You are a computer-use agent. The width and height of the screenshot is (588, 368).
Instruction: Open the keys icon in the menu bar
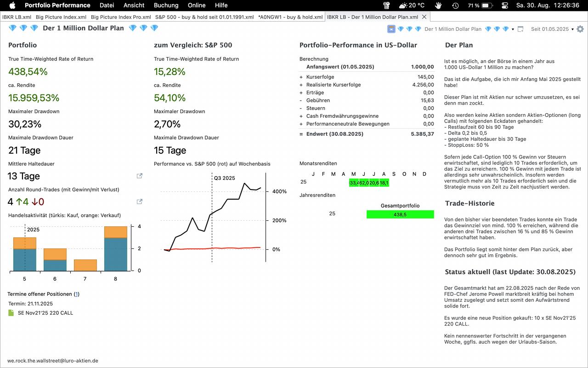[386, 6]
